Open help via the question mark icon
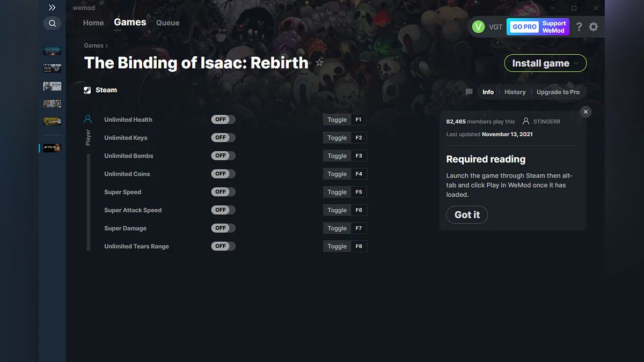Image resolution: width=644 pixels, height=362 pixels. (579, 26)
